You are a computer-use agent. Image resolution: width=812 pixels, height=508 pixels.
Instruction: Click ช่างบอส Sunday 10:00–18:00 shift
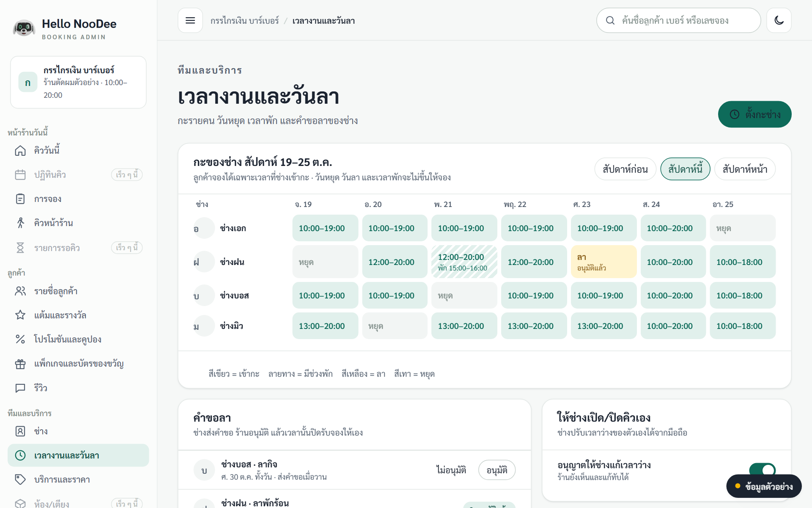pos(743,295)
